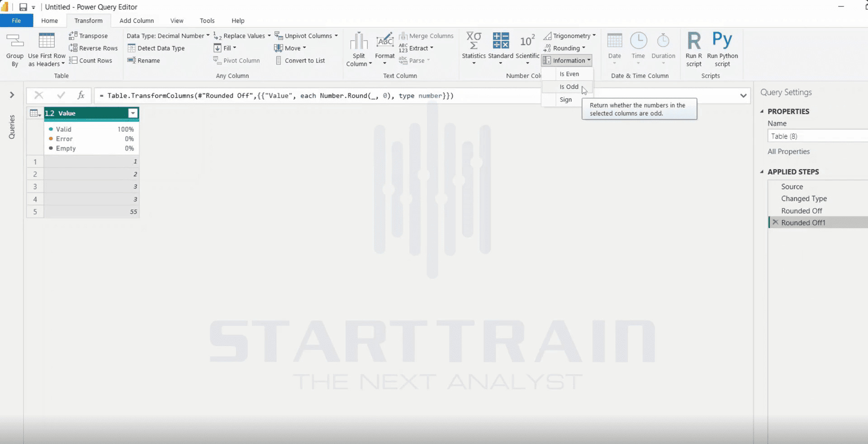The image size is (868, 444).
Task: Open the Unpivot Columns dropdown
Action: click(306, 36)
